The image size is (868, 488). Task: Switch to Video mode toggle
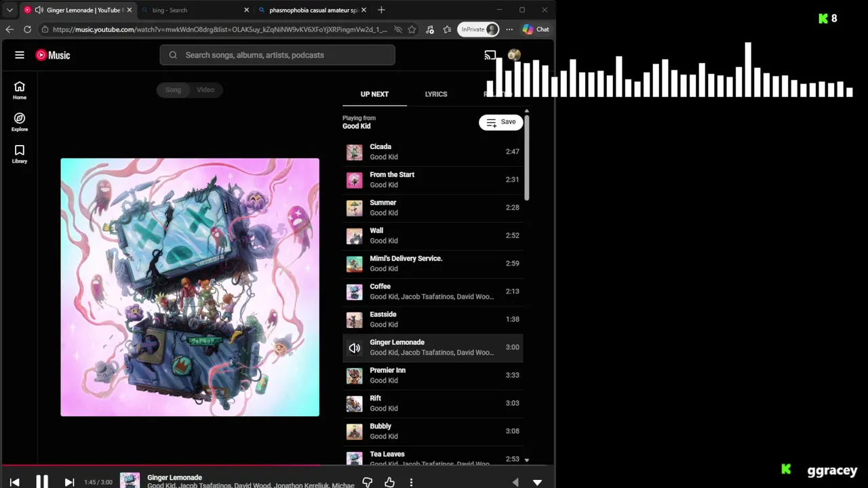pos(205,89)
